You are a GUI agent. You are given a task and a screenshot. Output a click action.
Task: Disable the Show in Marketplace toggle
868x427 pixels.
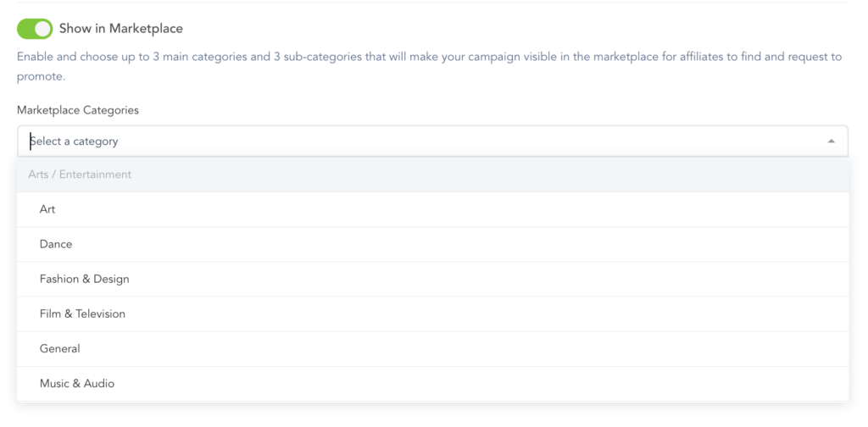[x=35, y=29]
